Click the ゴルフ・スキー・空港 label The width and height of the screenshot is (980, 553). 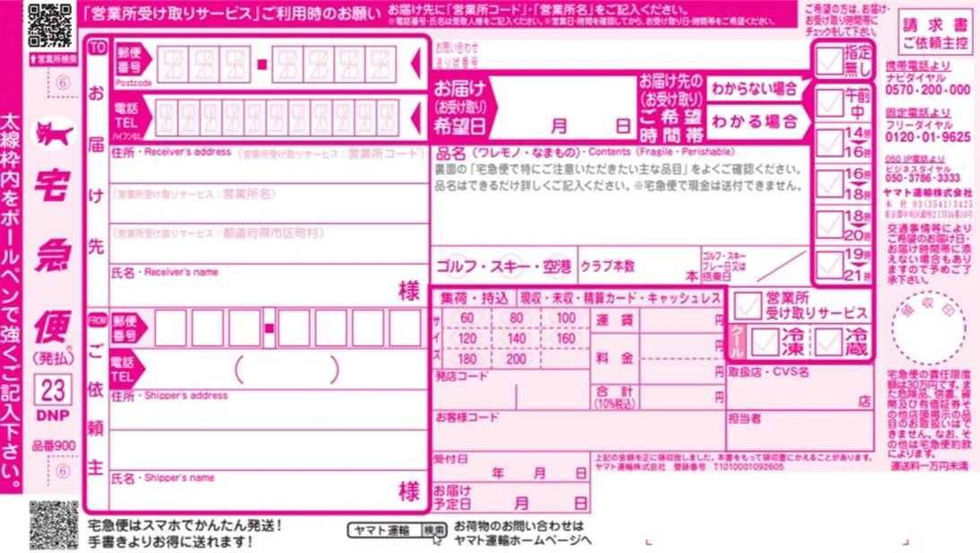coord(503,267)
